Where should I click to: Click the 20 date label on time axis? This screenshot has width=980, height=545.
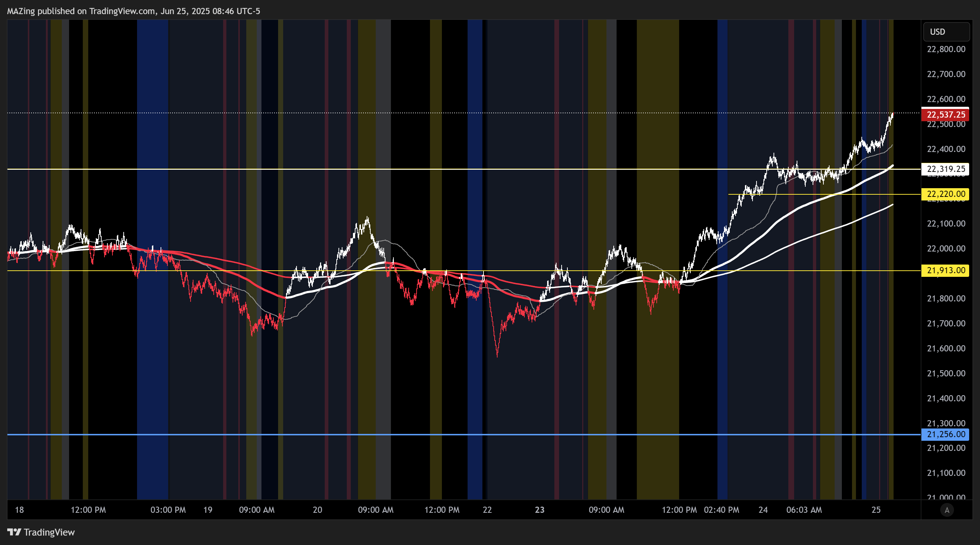coord(317,510)
